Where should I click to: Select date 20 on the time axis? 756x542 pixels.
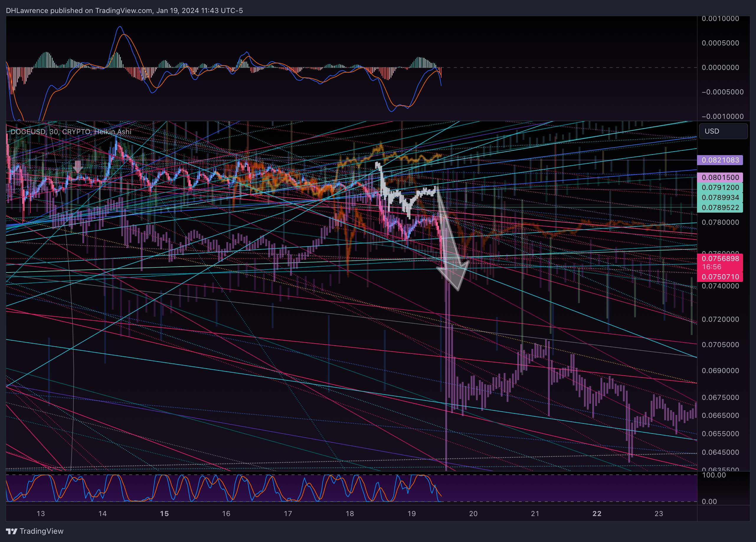pos(473,513)
